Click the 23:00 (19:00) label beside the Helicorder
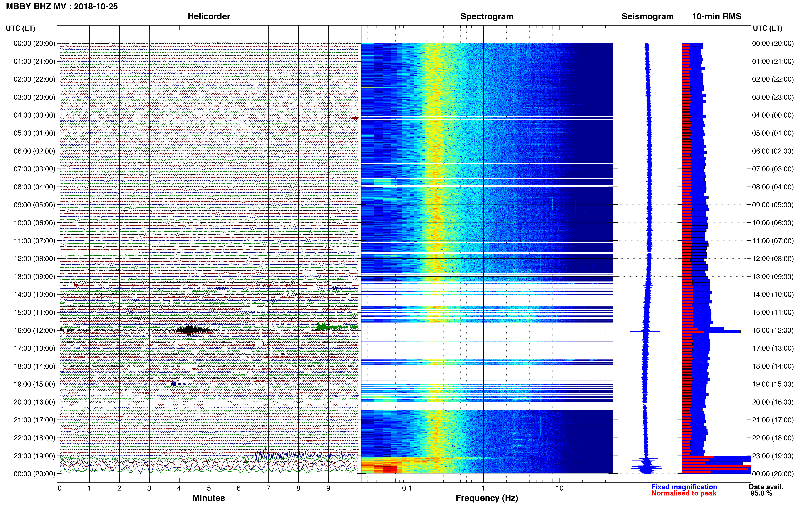Screen dimensions: 812x508 34,456
